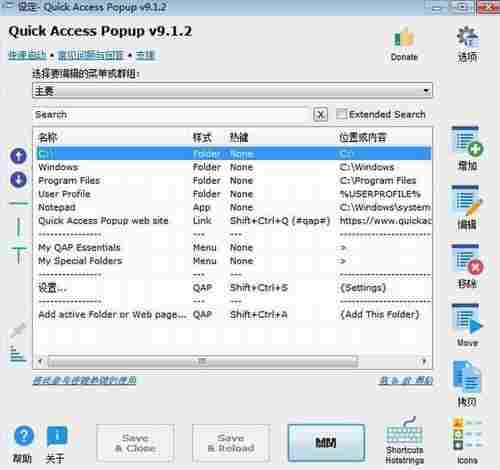This screenshot has height=470, width=500.
Task: Open the middle blue header link
Action: 91,55
